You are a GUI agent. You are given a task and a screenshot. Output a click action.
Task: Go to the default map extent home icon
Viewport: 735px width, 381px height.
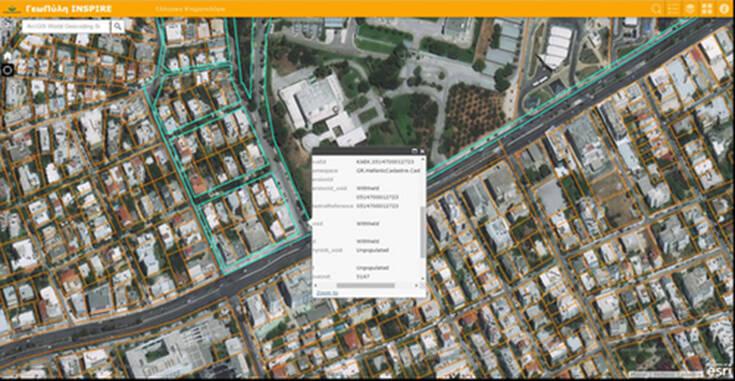coord(8,56)
